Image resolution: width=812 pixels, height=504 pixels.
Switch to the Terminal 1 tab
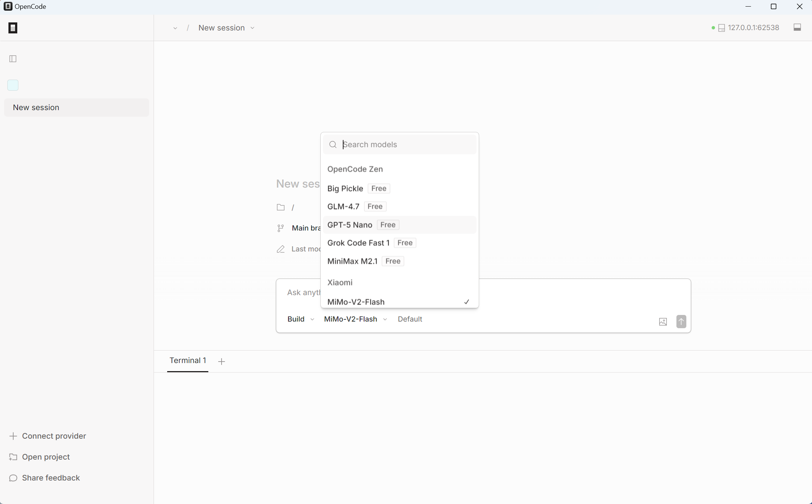click(x=187, y=360)
